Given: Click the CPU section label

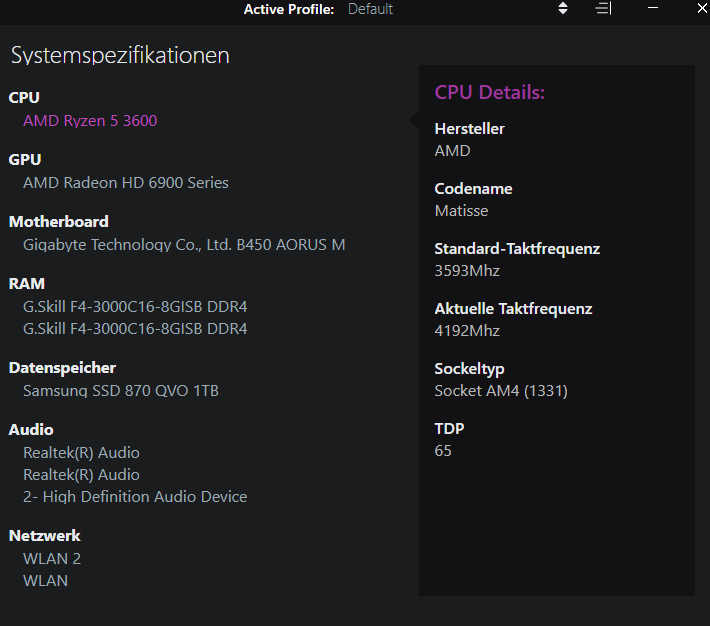Looking at the screenshot, I should [x=24, y=97].
